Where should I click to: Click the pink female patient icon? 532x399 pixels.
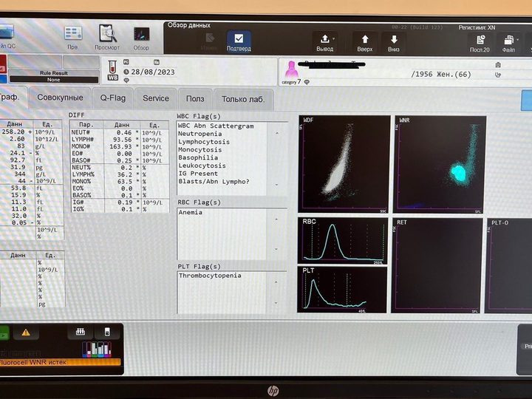coord(291,69)
